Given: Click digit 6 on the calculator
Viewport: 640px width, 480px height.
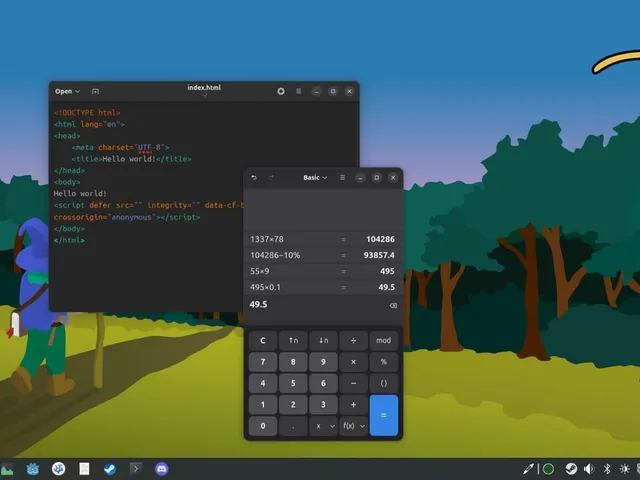Looking at the screenshot, I should tap(323, 383).
